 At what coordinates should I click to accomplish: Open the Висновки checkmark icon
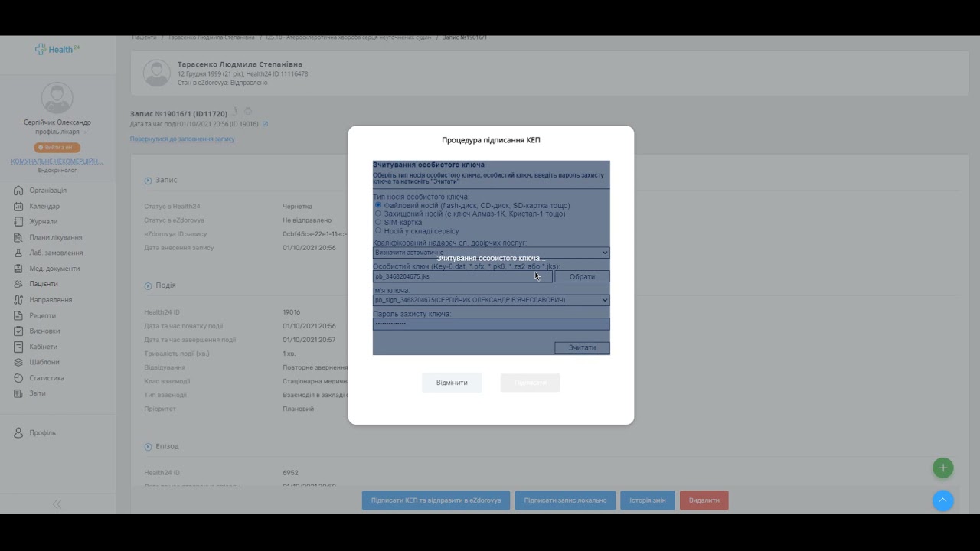(18, 331)
